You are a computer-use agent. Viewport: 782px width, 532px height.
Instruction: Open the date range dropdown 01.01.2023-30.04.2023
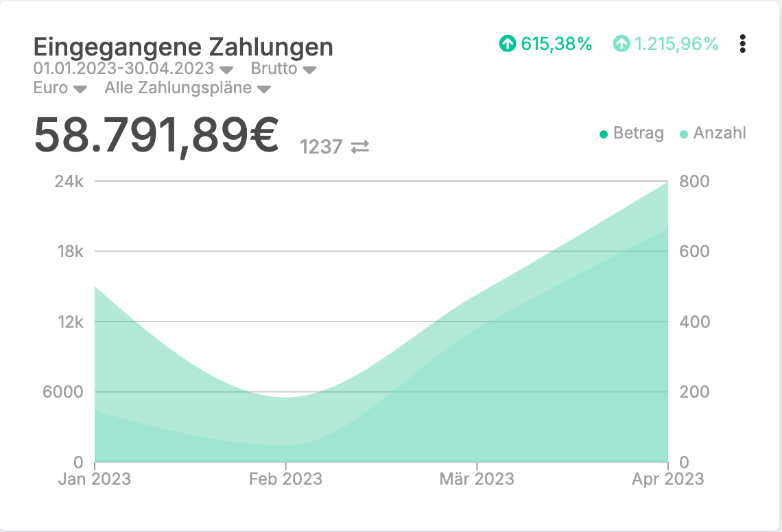134,69
